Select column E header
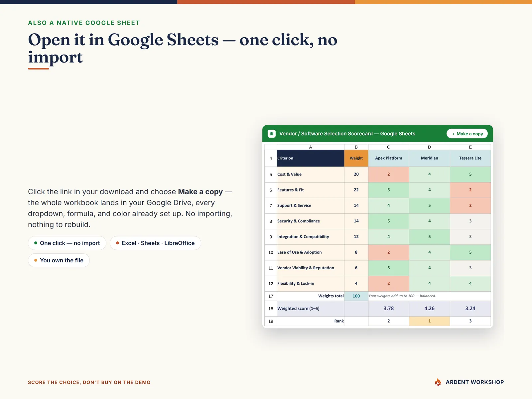Viewport: 532px width, 399px height. (x=470, y=147)
